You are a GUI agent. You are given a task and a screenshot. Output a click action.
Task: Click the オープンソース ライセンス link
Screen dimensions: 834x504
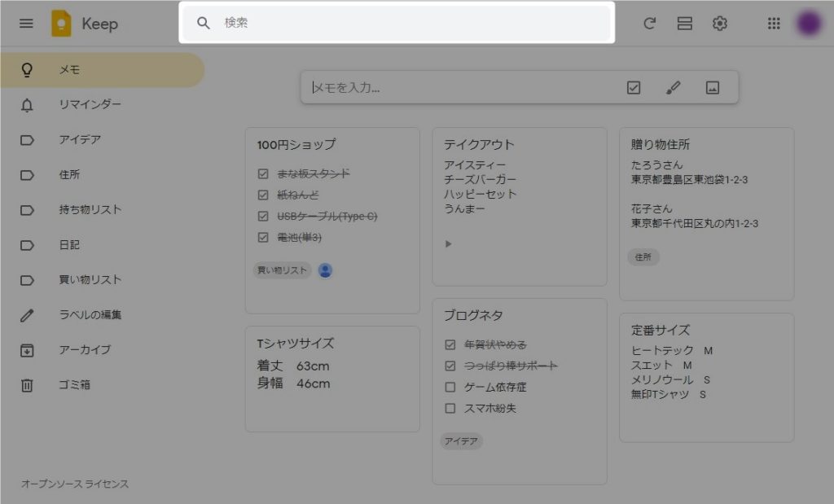[x=75, y=484]
